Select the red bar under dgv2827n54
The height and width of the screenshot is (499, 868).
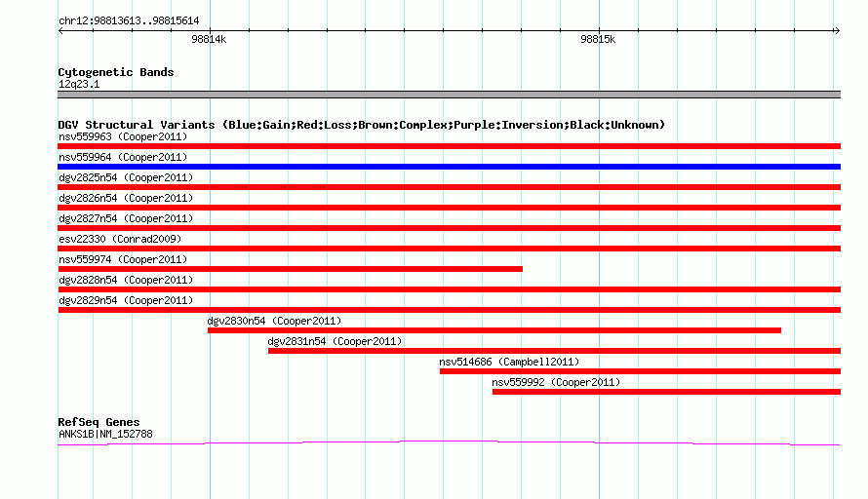pos(449,228)
